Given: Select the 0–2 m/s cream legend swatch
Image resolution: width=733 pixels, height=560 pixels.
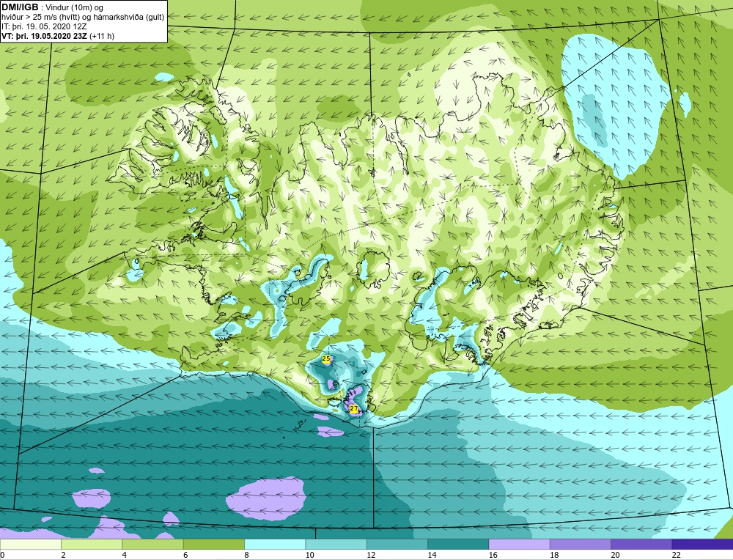Looking at the screenshot, I should [30, 545].
